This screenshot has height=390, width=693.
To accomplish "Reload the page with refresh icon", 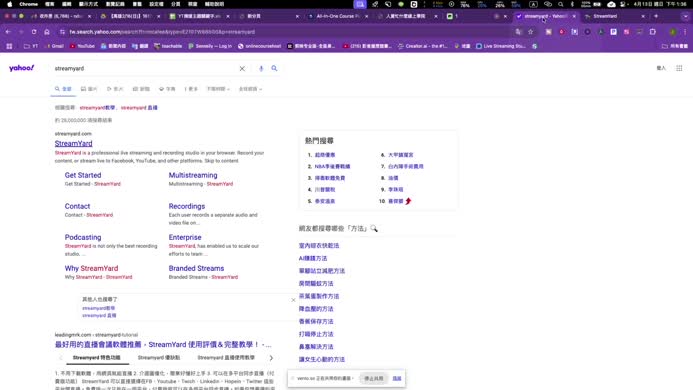I will tap(34, 32).
